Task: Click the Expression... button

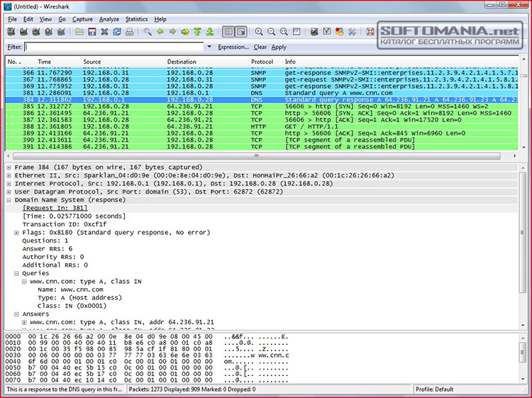Action: point(233,47)
